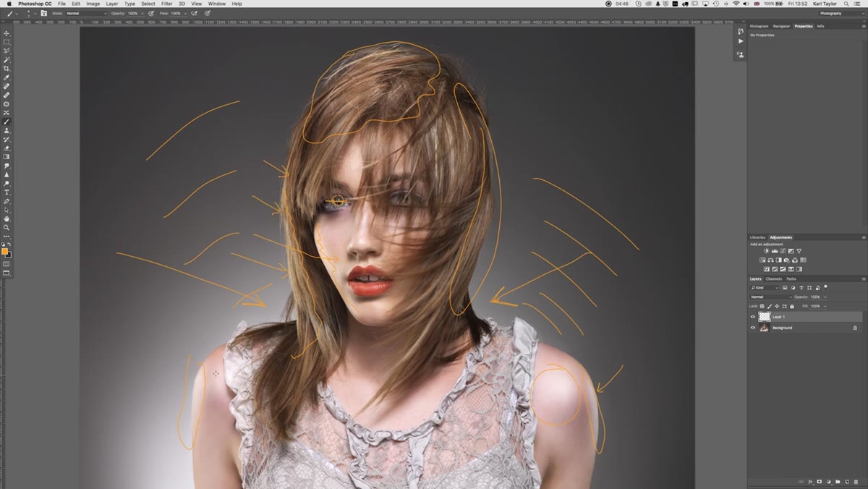The width and height of the screenshot is (868, 489).
Task: Open the Select menu
Action: tap(148, 4)
